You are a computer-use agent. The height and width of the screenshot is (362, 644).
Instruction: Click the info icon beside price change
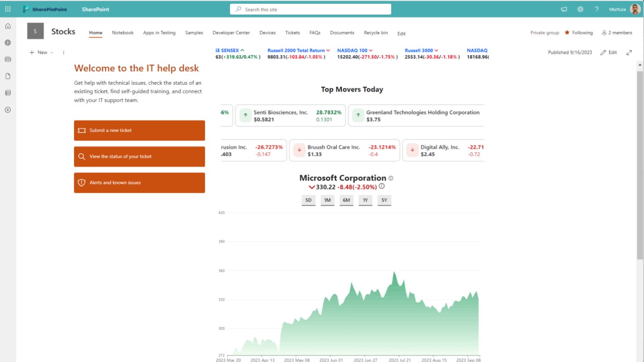pyautogui.click(x=382, y=186)
